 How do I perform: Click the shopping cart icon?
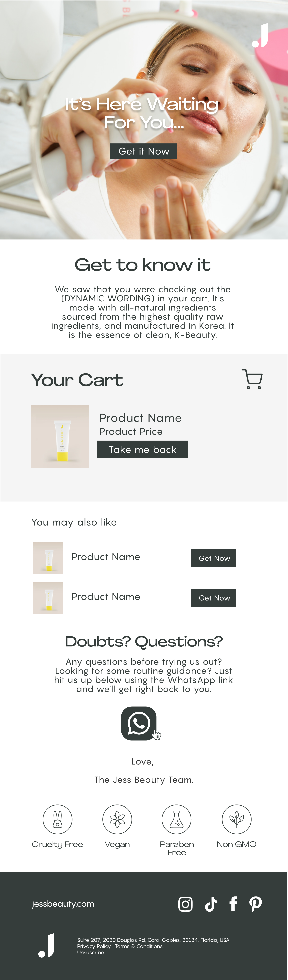[x=252, y=379]
